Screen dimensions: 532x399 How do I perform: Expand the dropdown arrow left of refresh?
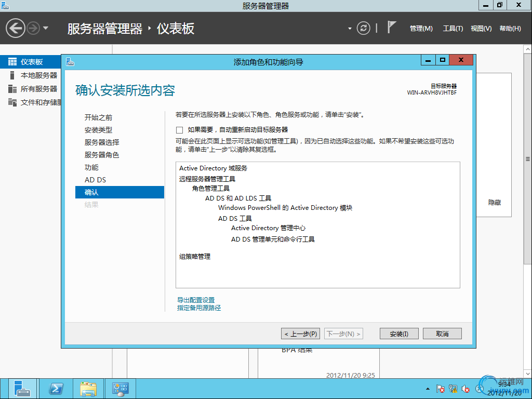click(x=350, y=29)
